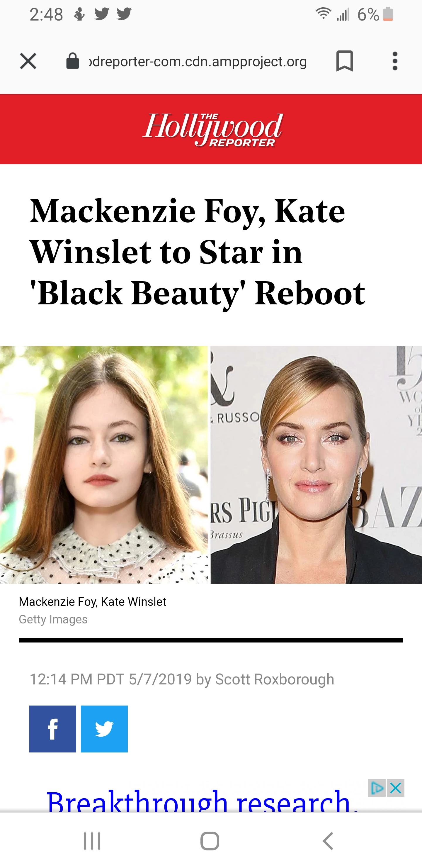Tap author name Scott Roxborough
Screen dimensions: 422x868
(x=275, y=679)
